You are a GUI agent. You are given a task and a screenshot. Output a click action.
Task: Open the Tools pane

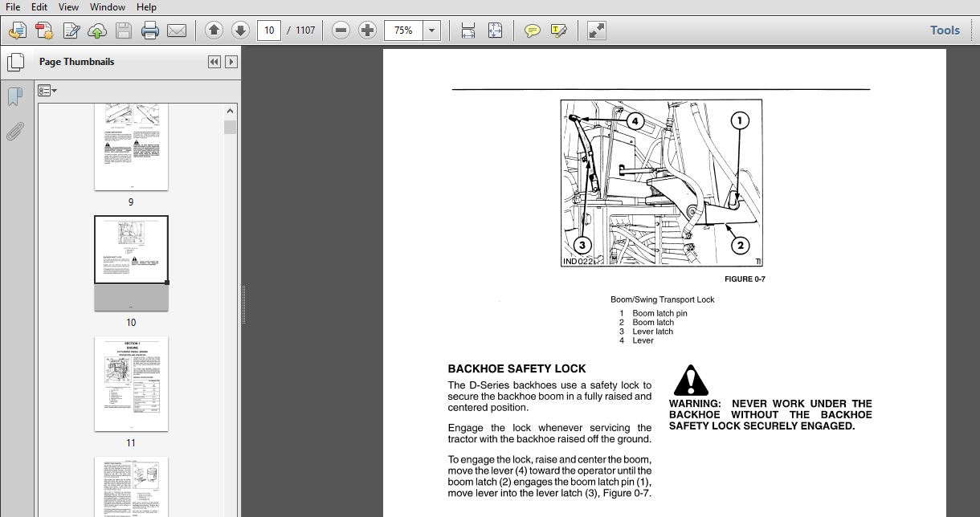coord(945,31)
